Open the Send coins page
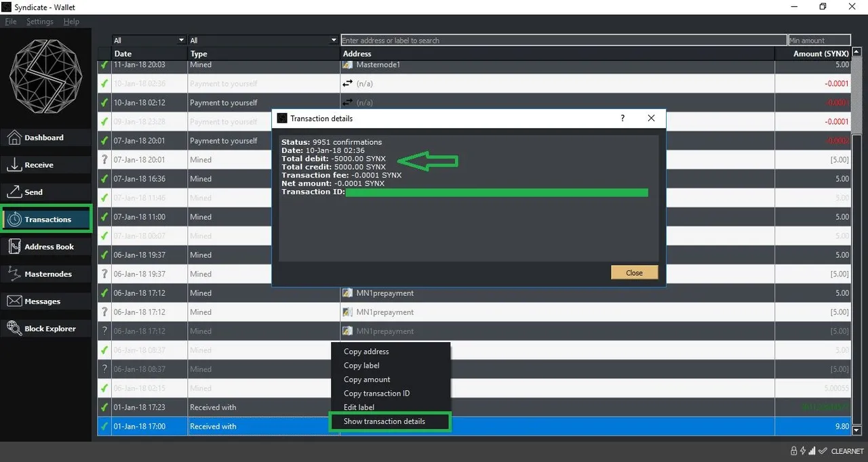 [45, 192]
